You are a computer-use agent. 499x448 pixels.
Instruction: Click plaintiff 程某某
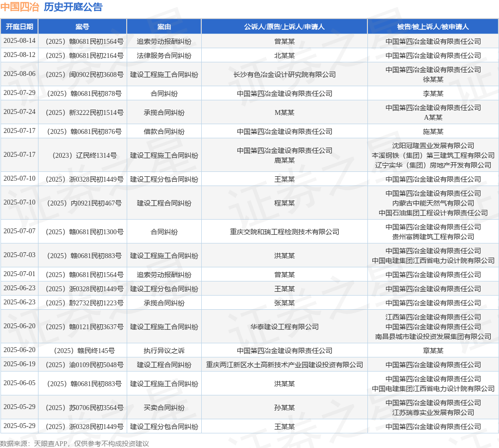coord(285,203)
